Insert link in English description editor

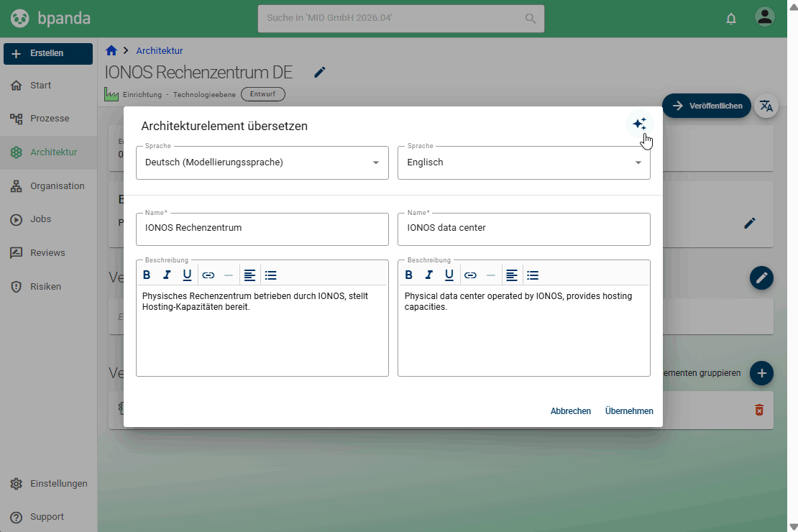coord(470,275)
